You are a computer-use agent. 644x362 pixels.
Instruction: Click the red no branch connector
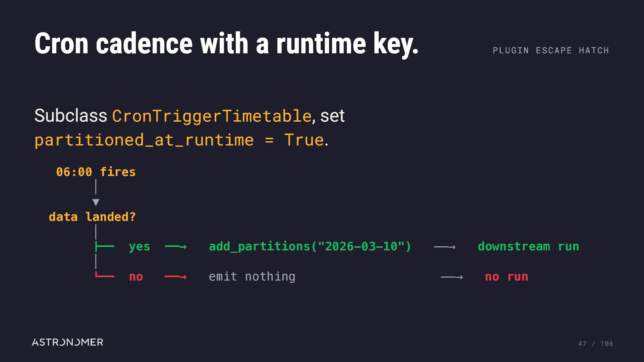point(105,275)
